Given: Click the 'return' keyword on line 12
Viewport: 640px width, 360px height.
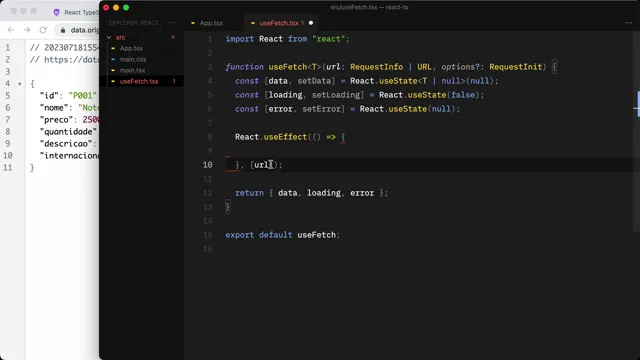Looking at the screenshot, I should (x=249, y=193).
